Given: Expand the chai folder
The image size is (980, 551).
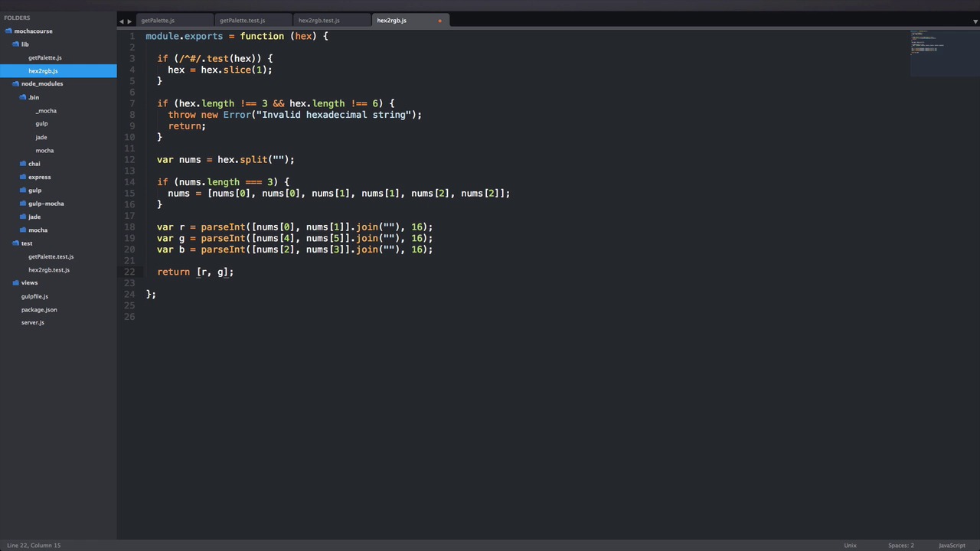Looking at the screenshot, I should [23, 164].
